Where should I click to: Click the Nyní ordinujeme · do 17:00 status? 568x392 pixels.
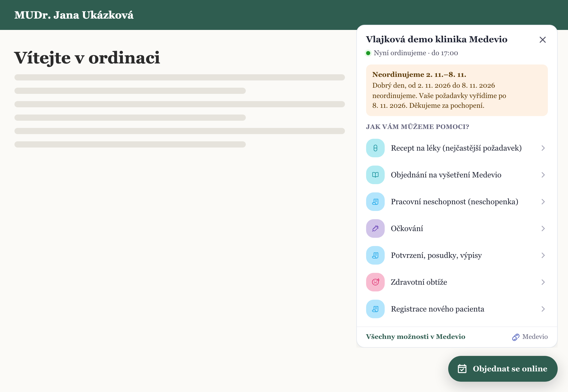click(x=416, y=53)
